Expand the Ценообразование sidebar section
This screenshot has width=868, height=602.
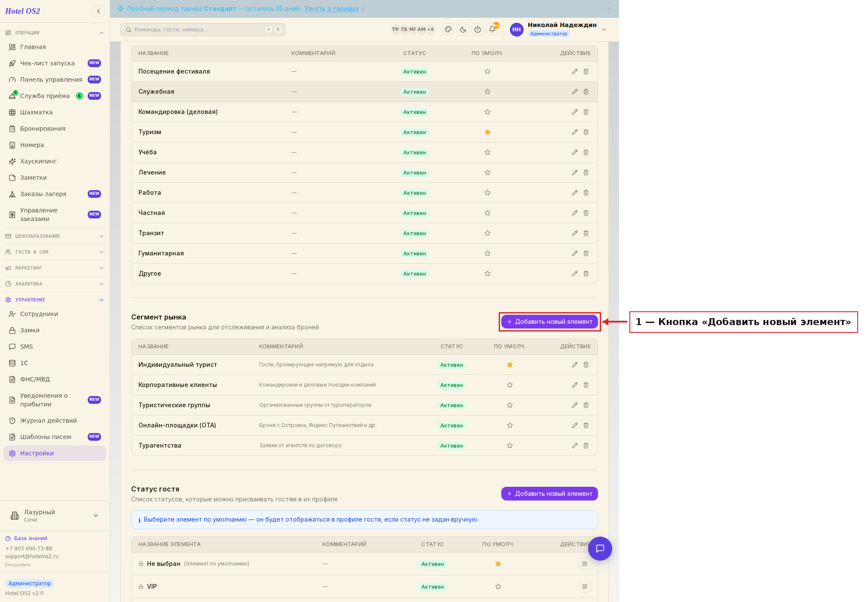(x=55, y=236)
